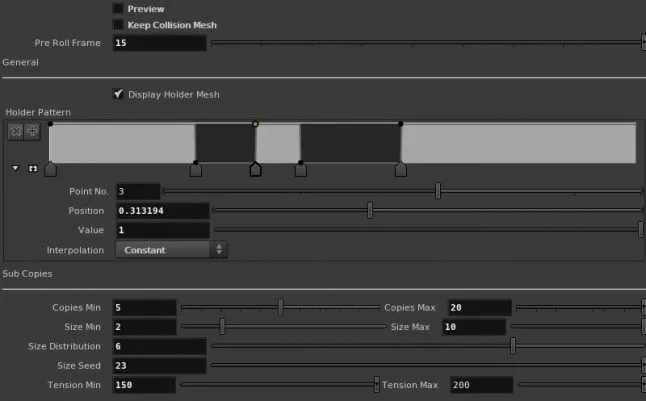Click the Size Distribution field
This screenshot has width=646, height=401.
pyautogui.click(x=159, y=346)
